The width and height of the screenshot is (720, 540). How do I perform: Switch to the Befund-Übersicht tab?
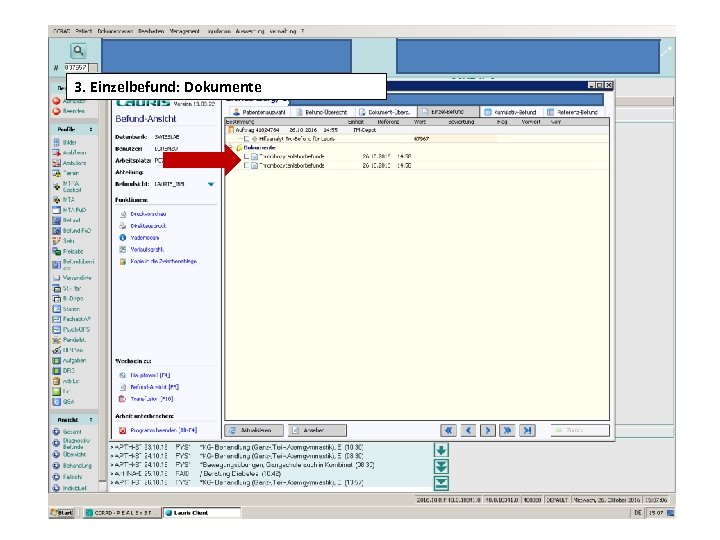coord(321,112)
